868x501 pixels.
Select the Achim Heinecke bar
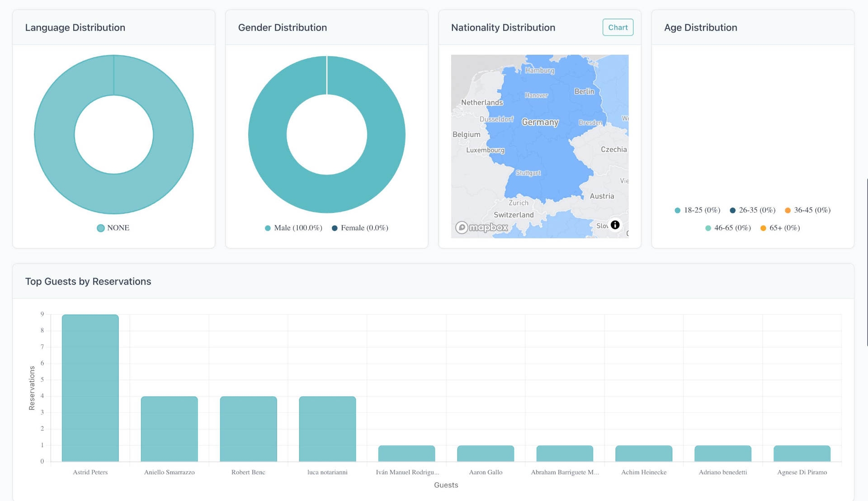pos(644,454)
